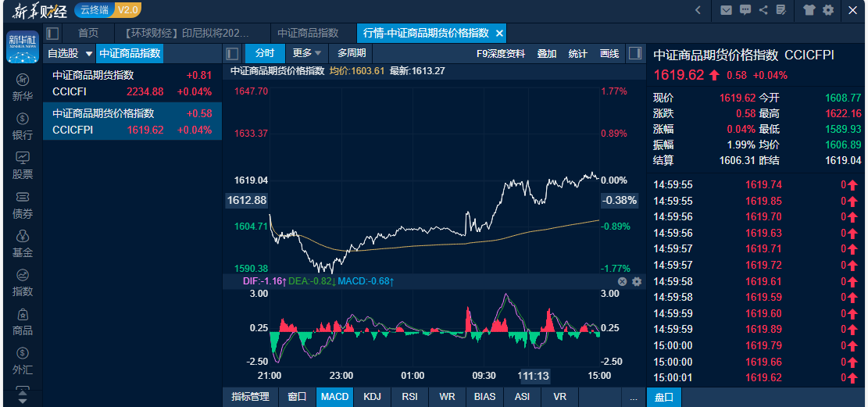
Task: Open the mail envelope icon in title bar
Action: (x=726, y=10)
